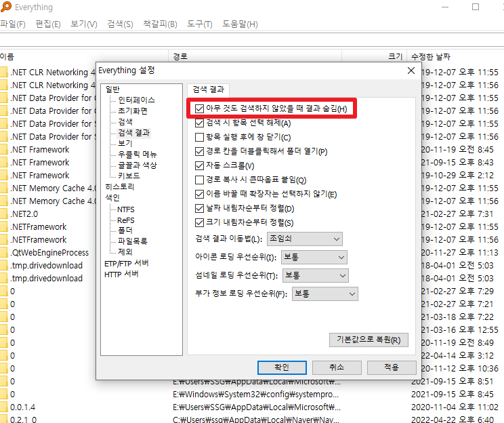
Task: Click the 적용 button
Action: 392,367
